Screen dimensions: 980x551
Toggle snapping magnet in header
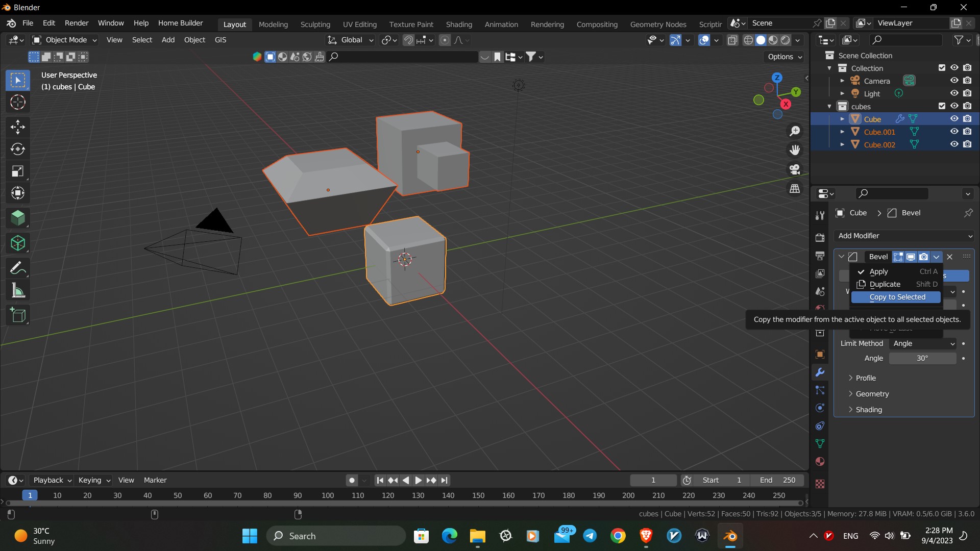[408, 40]
